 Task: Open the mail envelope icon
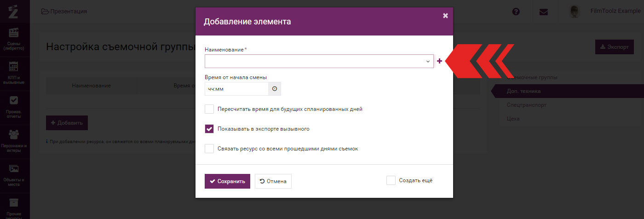point(544,12)
